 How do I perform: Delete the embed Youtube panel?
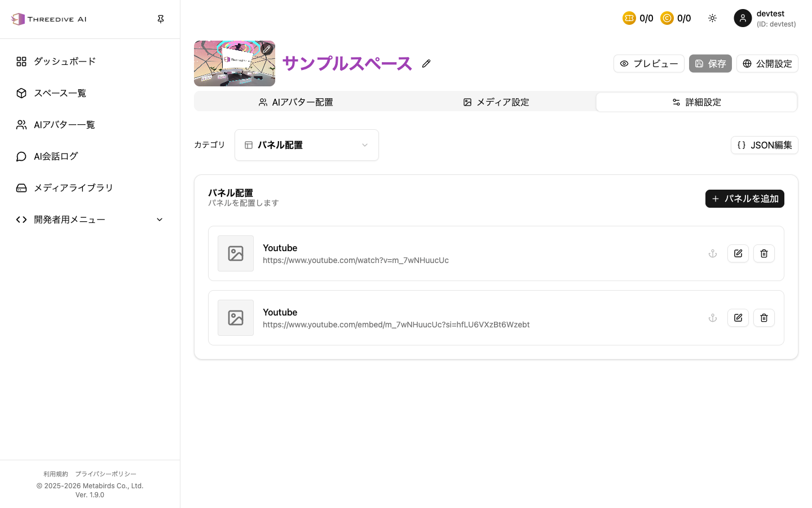coord(764,318)
